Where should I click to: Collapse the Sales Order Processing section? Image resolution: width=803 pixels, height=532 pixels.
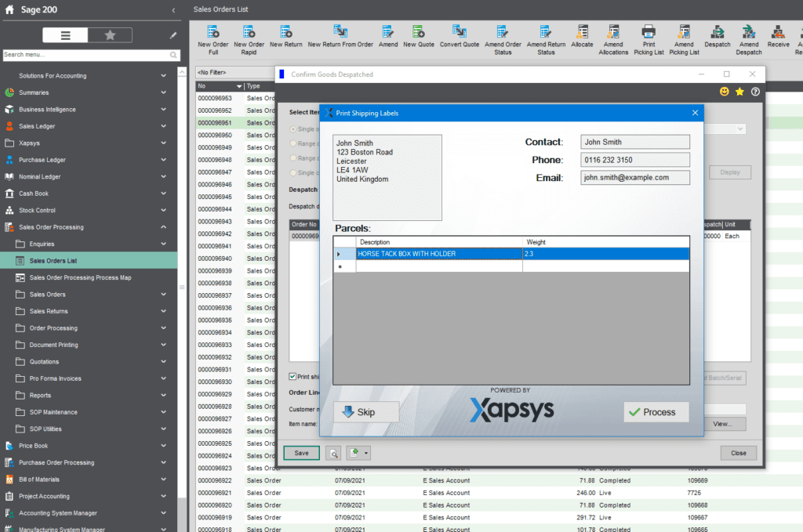[163, 227]
